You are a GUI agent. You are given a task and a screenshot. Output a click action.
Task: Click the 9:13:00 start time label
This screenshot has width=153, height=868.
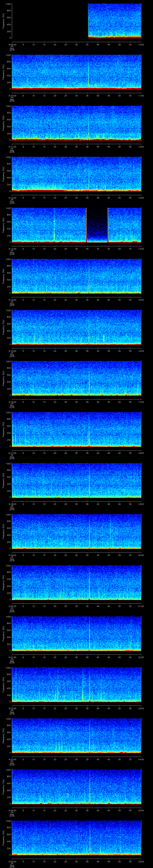pos(12,249)
